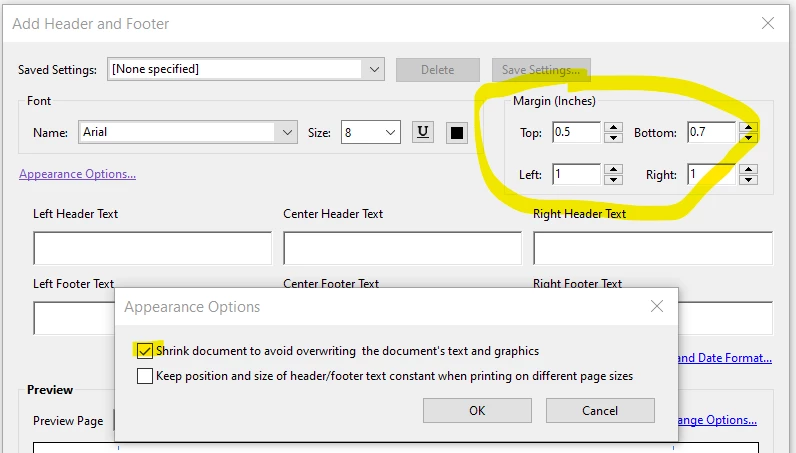Image resolution: width=796 pixels, height=453 pixels.
Task: Click into the Right margin field
Action: (712, 174)
